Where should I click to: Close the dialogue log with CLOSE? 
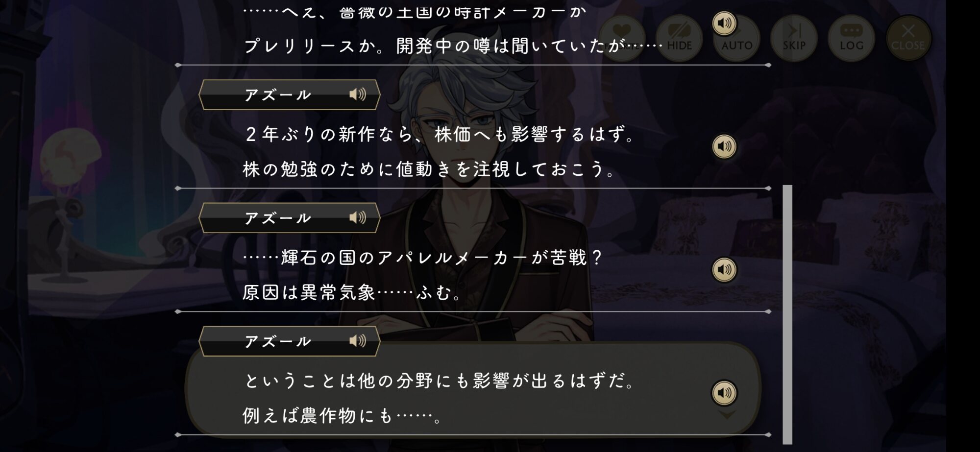pyautogui.click(x=908, y=39)
